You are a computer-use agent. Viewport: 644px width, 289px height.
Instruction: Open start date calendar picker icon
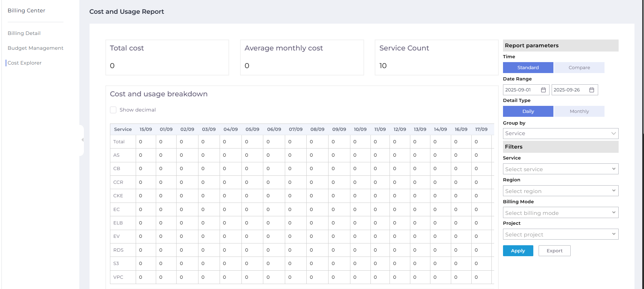[543, 90]
